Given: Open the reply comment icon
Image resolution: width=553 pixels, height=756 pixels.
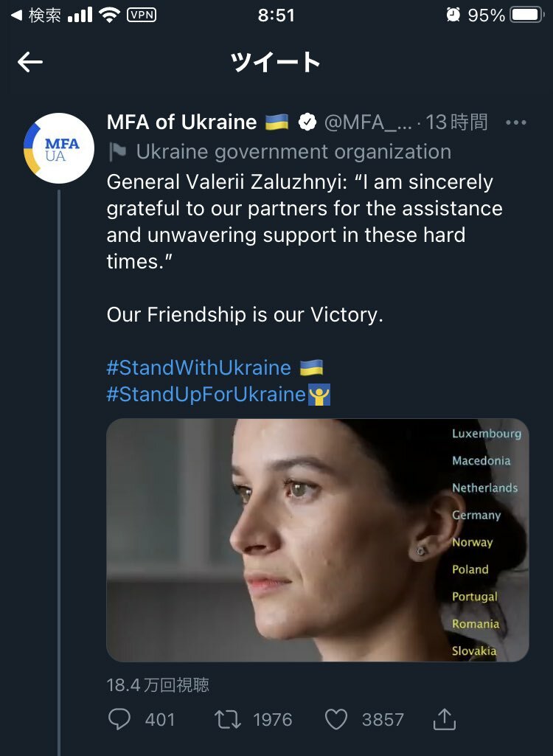Looking at the screenshot, I should click(x=119, y=719).
